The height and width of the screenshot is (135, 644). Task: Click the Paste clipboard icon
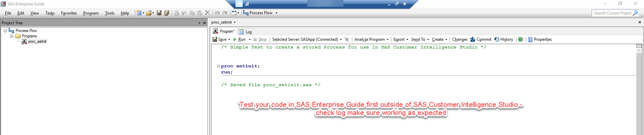coord(200,13)
